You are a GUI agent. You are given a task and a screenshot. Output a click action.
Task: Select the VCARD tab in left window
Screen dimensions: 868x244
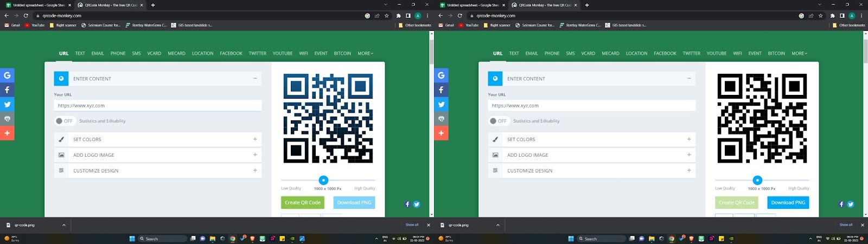pyautogui.click(x=154, y=54)
